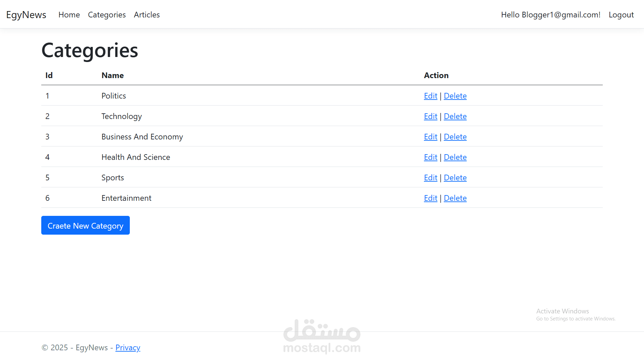The height and width of the screenshot is (362, 644).
Task: Go to Categories in navbar
Action: (x=107, y=15)
